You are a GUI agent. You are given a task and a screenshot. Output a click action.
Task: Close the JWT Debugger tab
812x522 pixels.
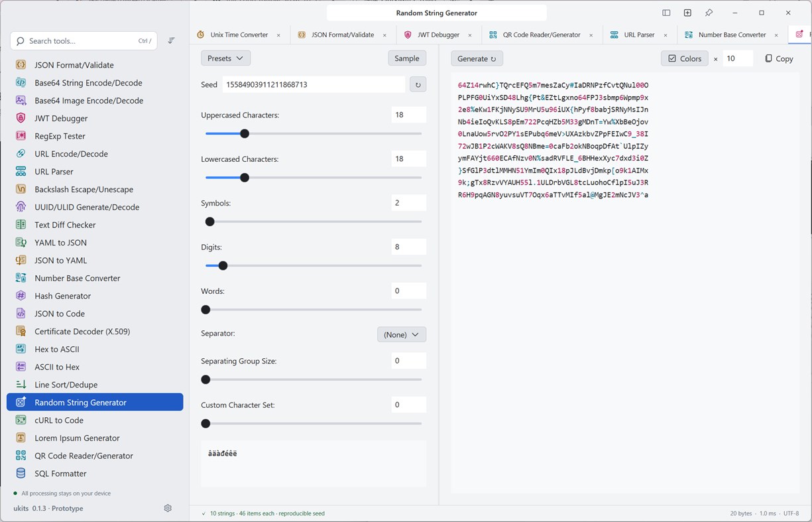point(470,35)
